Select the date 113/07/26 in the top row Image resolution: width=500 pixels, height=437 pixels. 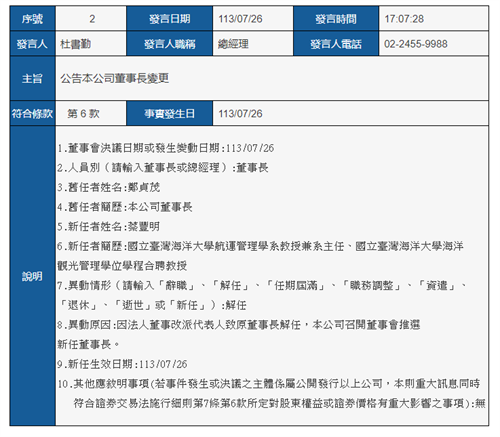coord(240,19)
